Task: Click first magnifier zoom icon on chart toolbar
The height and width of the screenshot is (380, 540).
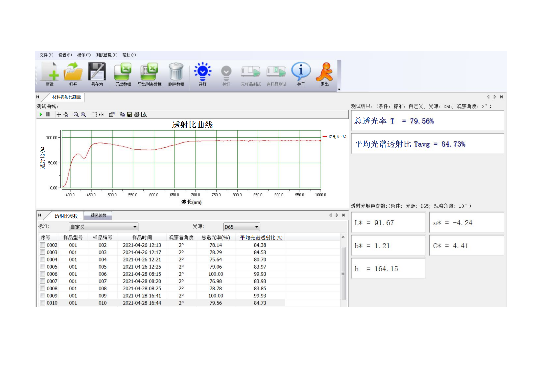Action: coord(76,114)
